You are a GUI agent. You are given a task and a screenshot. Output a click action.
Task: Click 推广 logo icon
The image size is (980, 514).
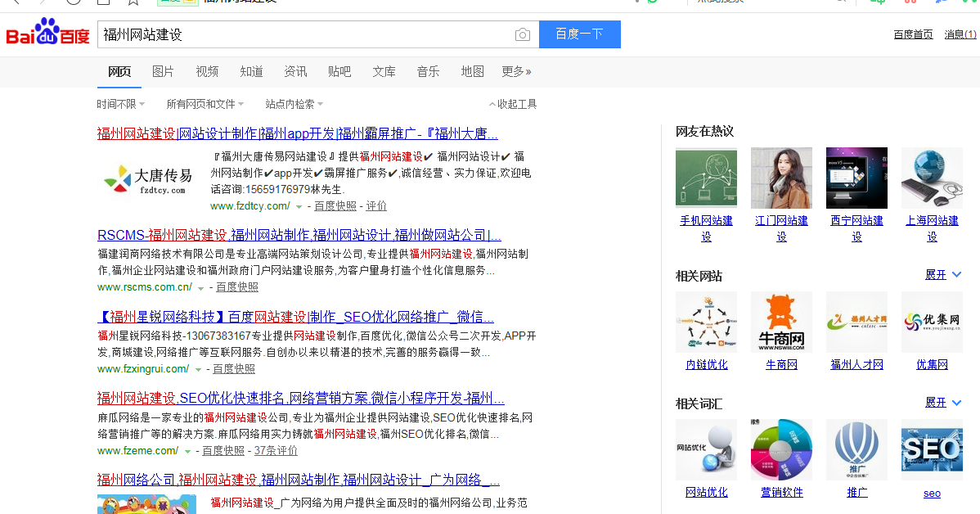click(856, 449)
